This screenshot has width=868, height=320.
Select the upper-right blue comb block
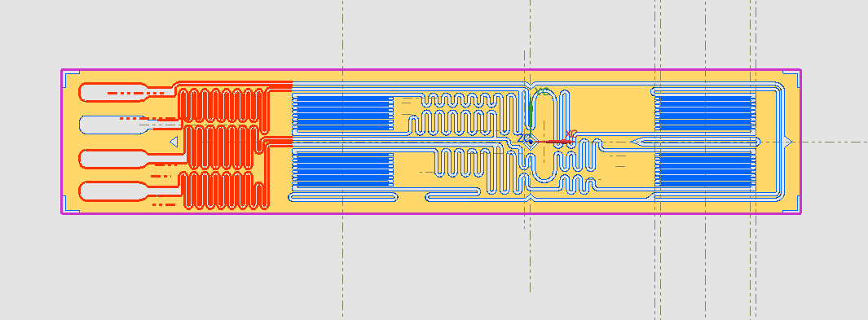[x=706, y=112]
